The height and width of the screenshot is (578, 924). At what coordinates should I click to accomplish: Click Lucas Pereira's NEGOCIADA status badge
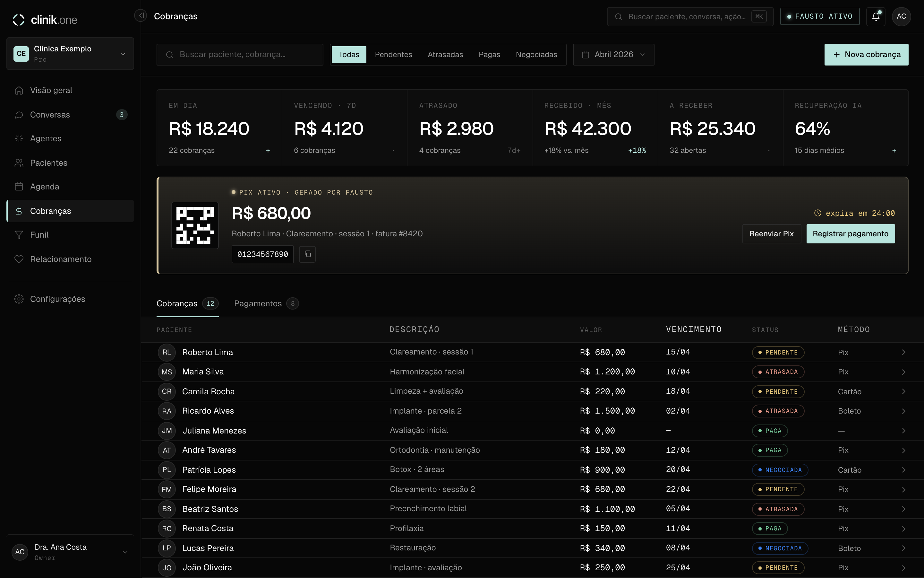[780, 548]
